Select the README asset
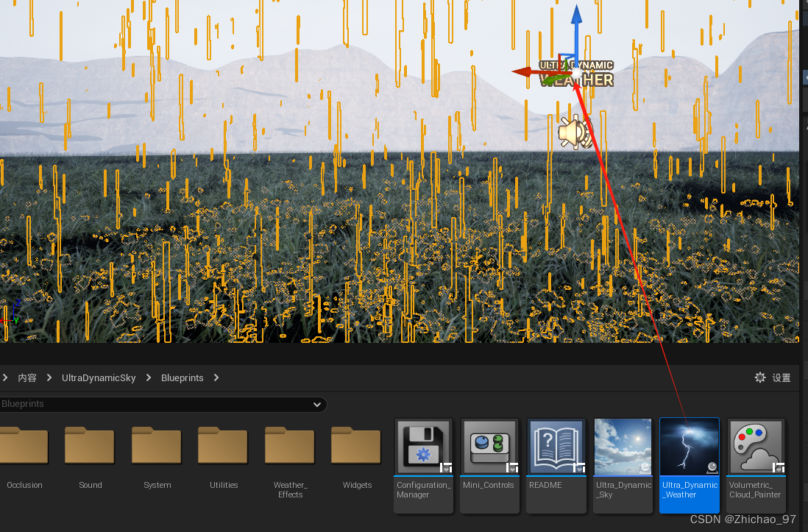This screenshot has width=808, height=532. 556,466
